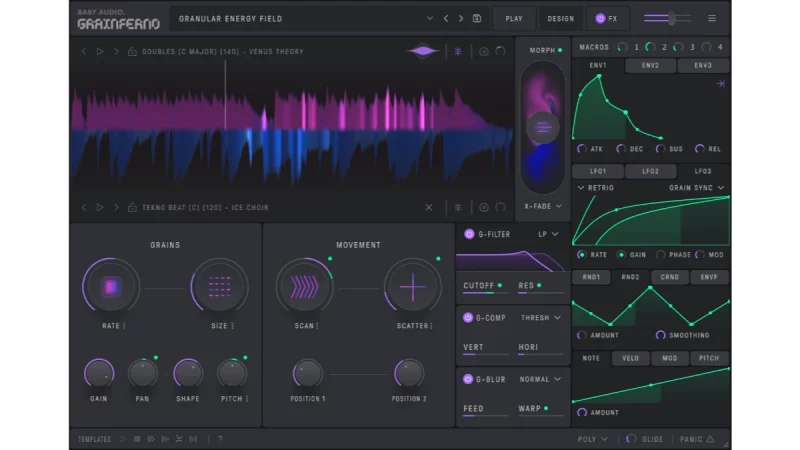The width and height of the screenshot is (800, 450).
Task: Toggle the FX power button
Action: point(600,18)
